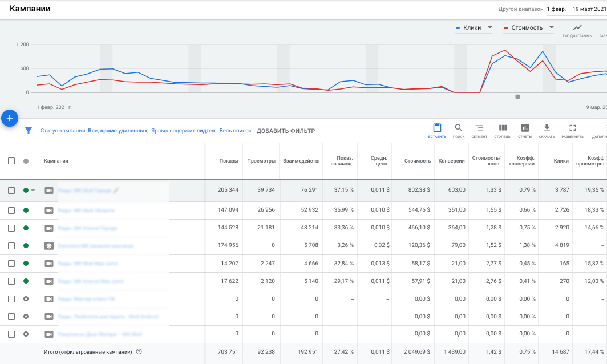
Task: Check the box for the 205 344 impressions row
Action: 11,191
